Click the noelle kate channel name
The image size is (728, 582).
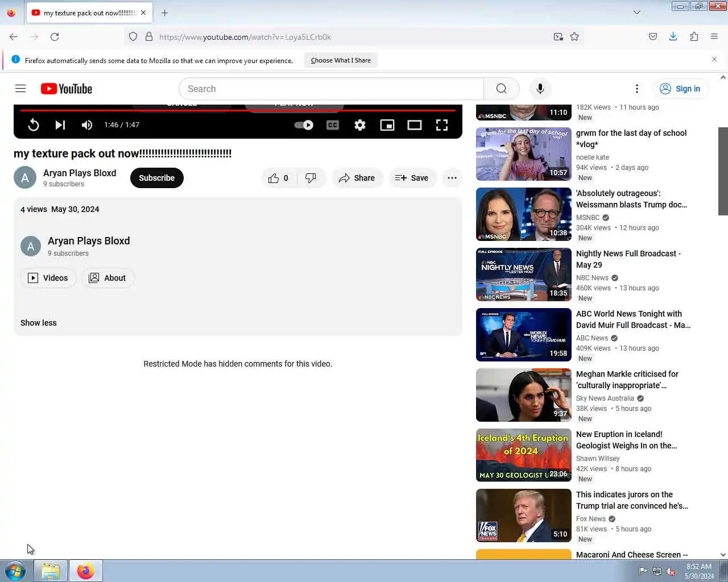[592, 157]
